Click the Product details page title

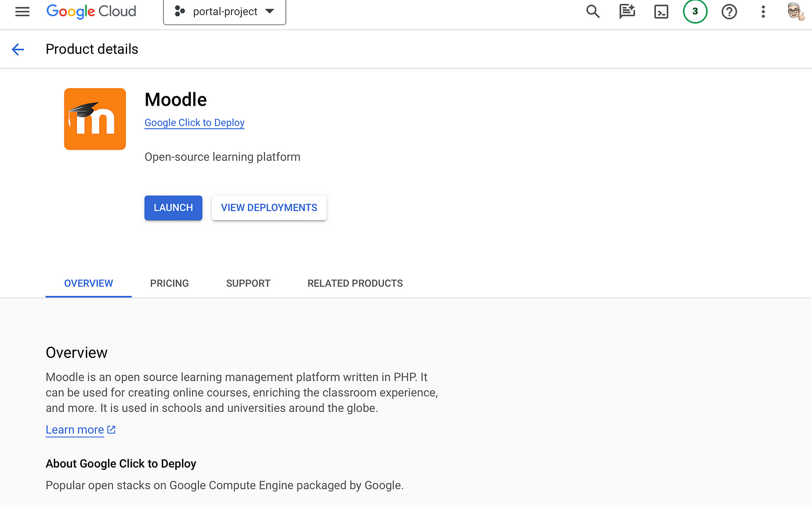tap(92, 49)
